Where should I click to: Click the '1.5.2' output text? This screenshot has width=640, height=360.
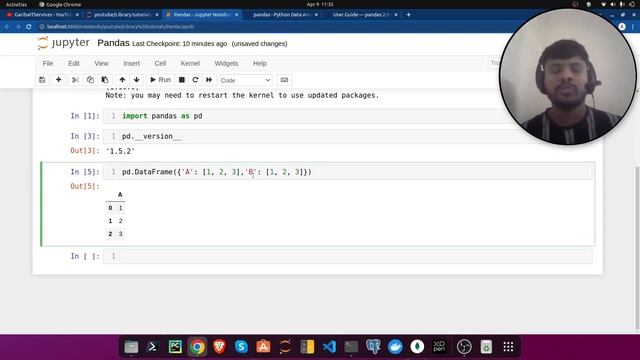pyautogui.click(x=120, y=151)
